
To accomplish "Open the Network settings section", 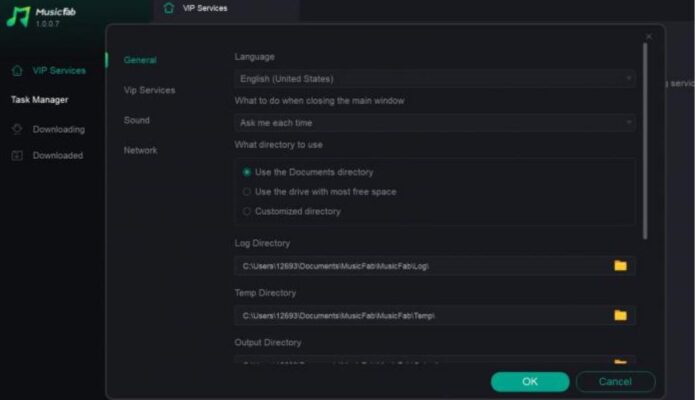I will pyautogui.click(x=140, y=150).
